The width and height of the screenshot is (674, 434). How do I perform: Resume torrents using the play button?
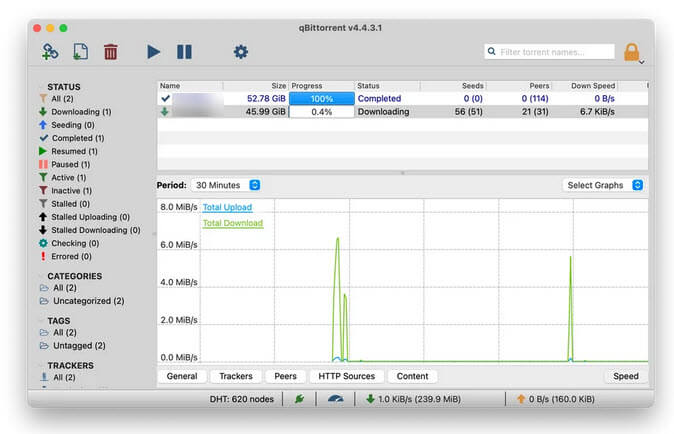coord(153,52)
